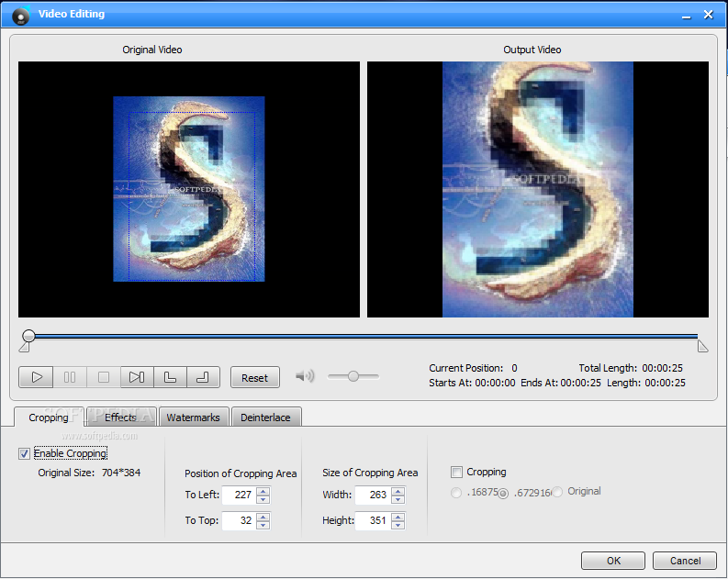This screenshot has height=579, width=728.
Task: Decrease the To Top value
Action: (x=263, y=525)
